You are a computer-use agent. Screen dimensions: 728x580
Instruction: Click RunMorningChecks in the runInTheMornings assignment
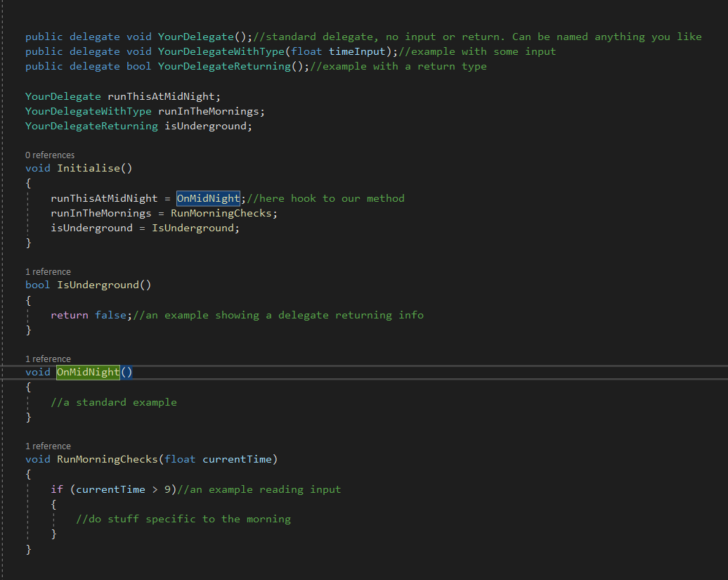221,213
